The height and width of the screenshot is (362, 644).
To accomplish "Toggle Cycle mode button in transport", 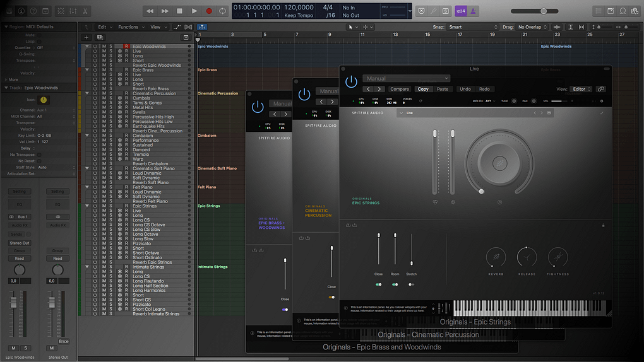I will click(223, 11).
